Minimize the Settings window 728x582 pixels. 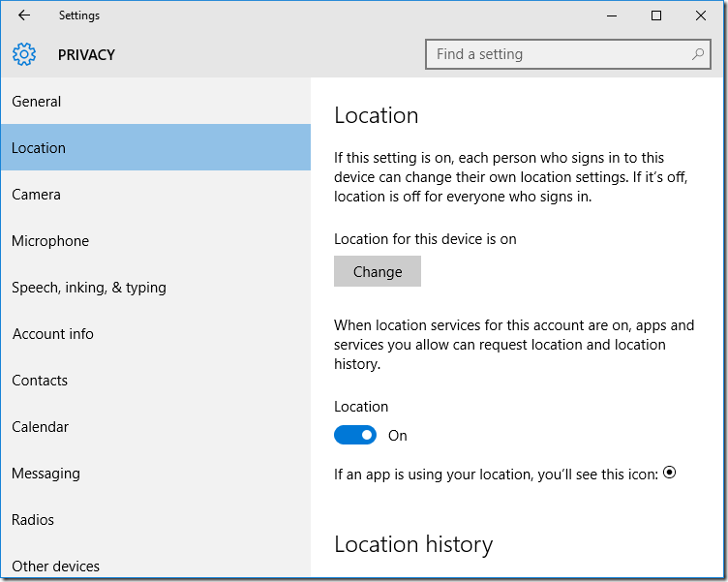pyautogui.click(x=612, y=15)
